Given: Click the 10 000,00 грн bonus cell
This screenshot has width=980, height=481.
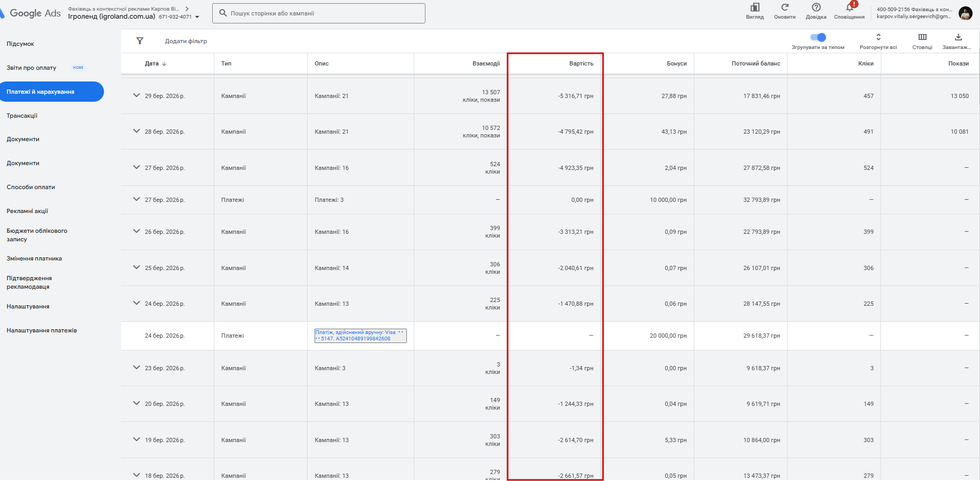Looking at the screenshot, I should coord(668,200).
